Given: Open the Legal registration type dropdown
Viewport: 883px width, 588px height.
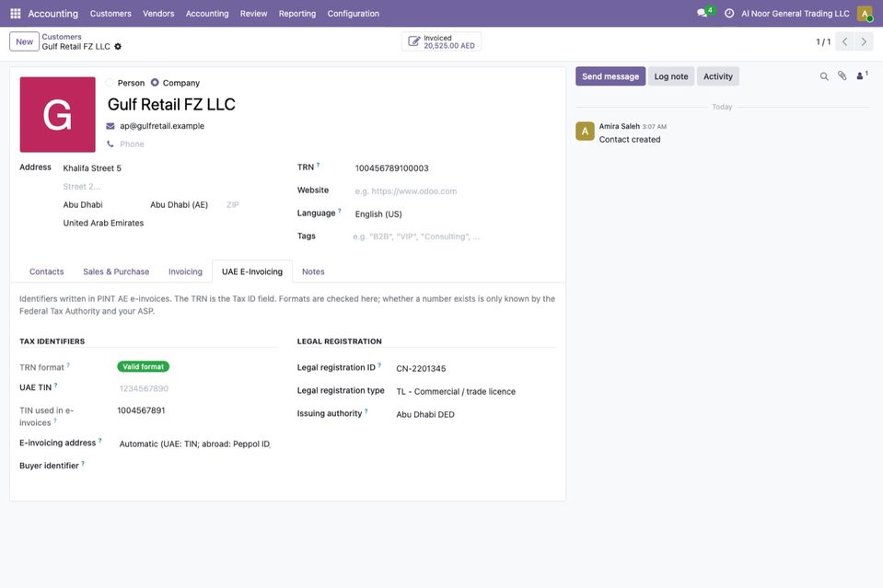Looking at the screenshot, I should pyautogui.click(x=475, y=392).
